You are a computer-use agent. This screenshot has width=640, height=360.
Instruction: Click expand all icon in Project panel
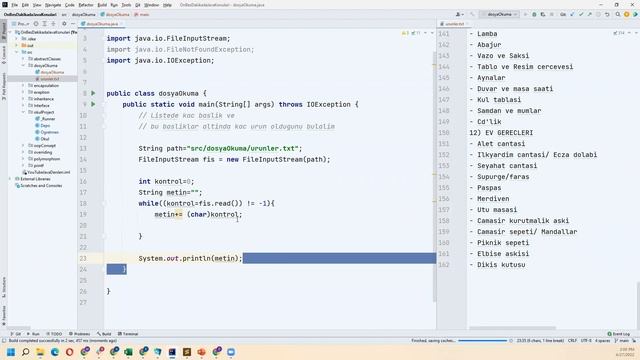(44, 24)
